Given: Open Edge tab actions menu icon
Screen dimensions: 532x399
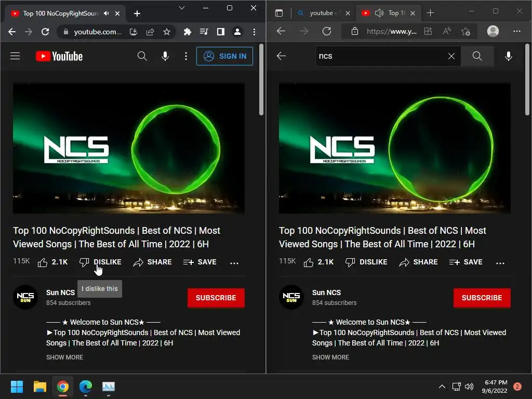Looking at the screenshot, I should click(279, 13).
